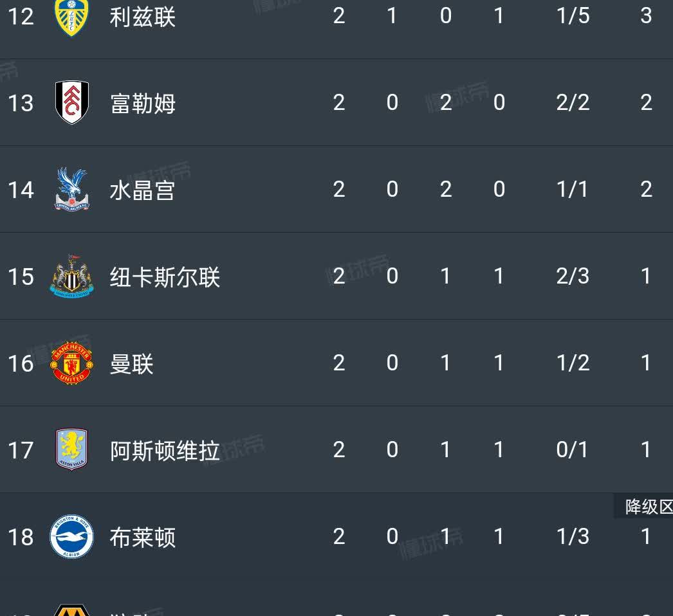This screenshot has width=673, height=616.
Task: Click the Manchester United badge
Action: pyautogui.click(x=71, y=363)
